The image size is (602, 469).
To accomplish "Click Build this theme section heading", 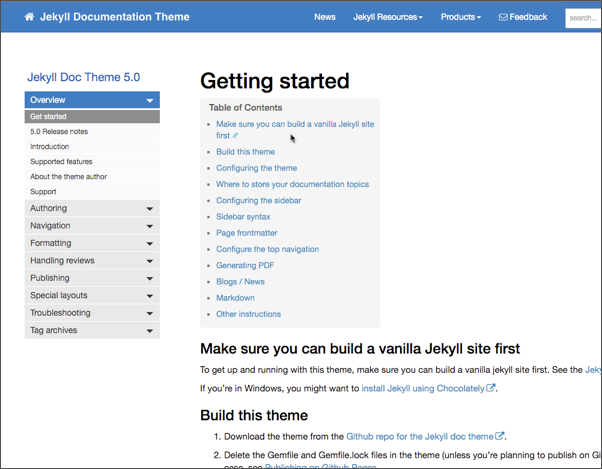I will (254, 415).
